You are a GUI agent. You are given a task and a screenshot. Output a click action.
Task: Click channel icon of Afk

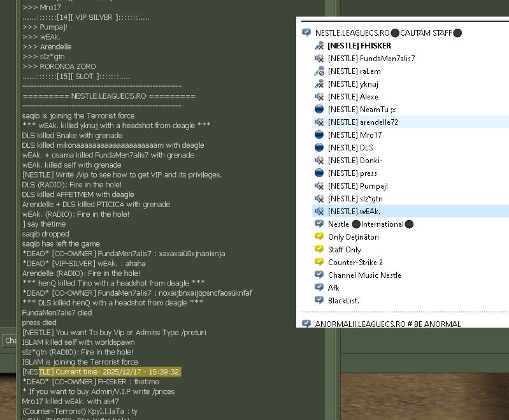(x=319, y=287)
